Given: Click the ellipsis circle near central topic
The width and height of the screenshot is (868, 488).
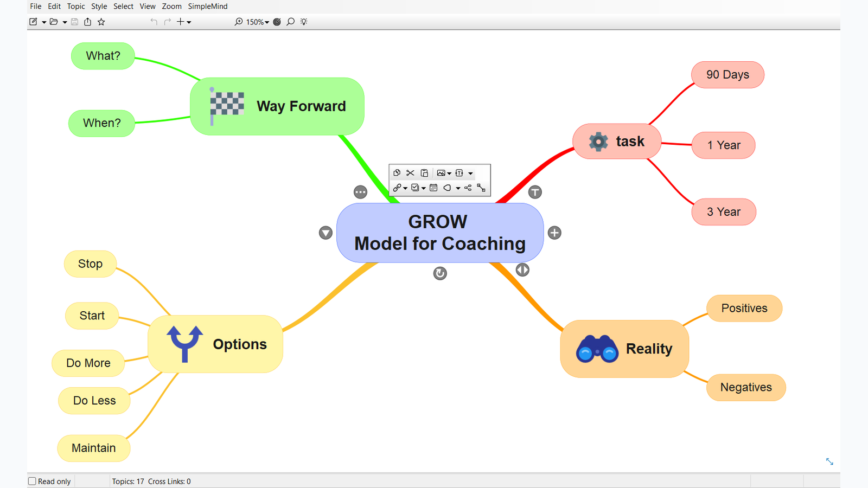Looking at the screenshot, I should coord(360,192).
